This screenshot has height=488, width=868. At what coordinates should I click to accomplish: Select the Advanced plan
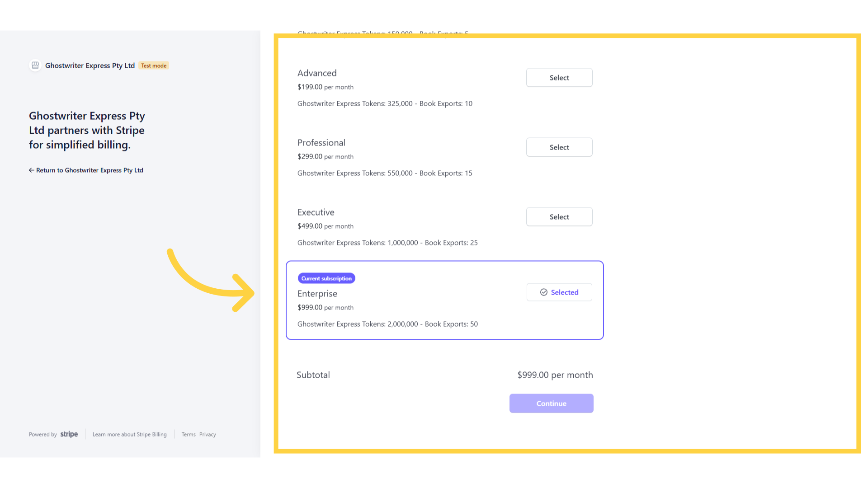point(559,78)
